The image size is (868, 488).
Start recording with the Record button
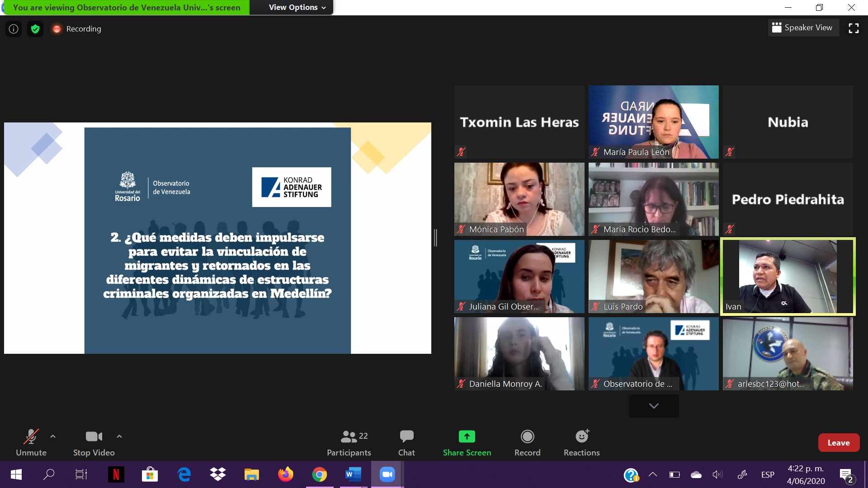click(x=527, y=443)
